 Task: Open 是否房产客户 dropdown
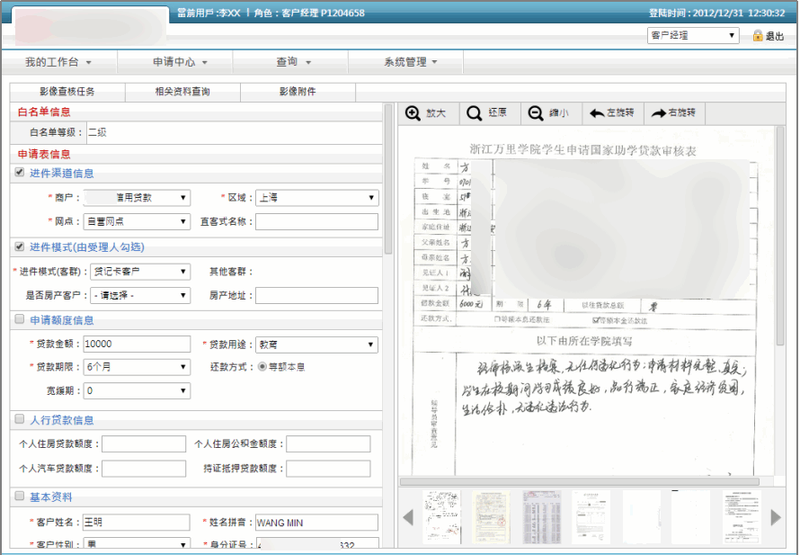click(x=140, y=295)
